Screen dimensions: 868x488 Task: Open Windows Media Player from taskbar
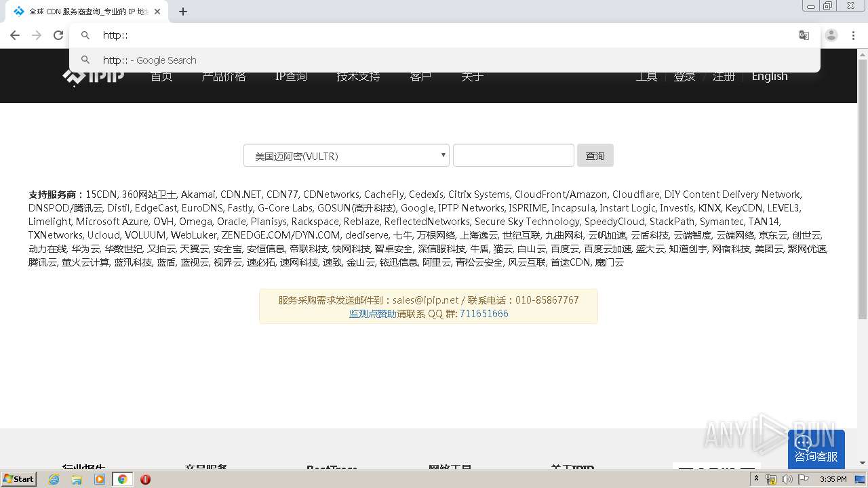click(100, 479)
